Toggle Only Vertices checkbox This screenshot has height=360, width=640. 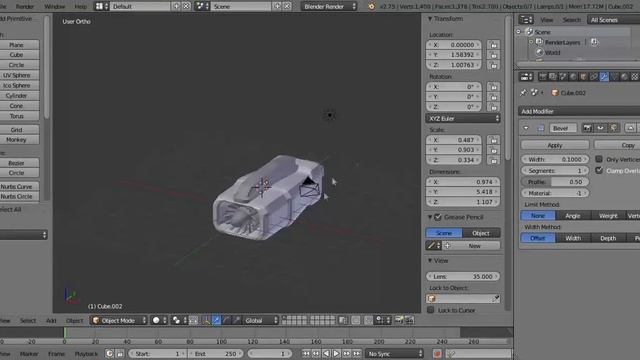point(599,159)
